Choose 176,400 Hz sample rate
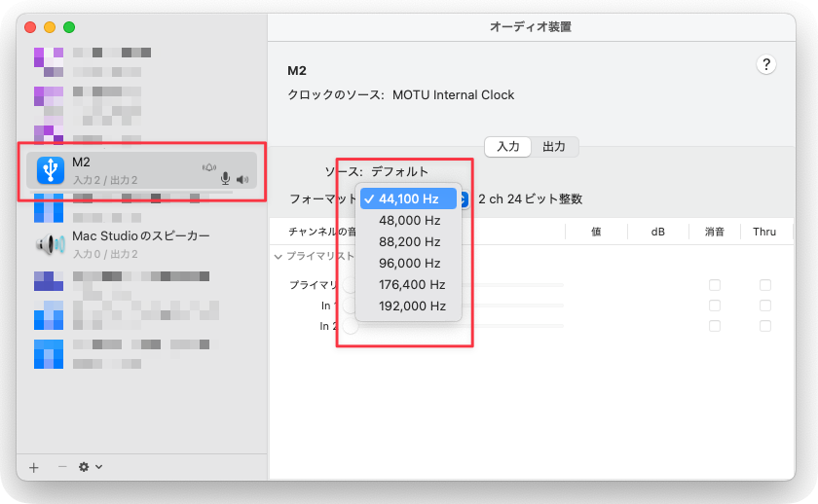 coord(408,284)
